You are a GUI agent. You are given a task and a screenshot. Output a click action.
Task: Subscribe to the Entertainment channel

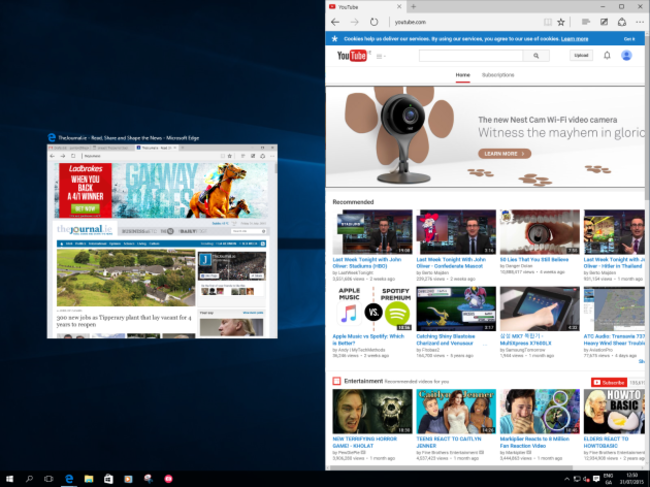click(609, 383)
